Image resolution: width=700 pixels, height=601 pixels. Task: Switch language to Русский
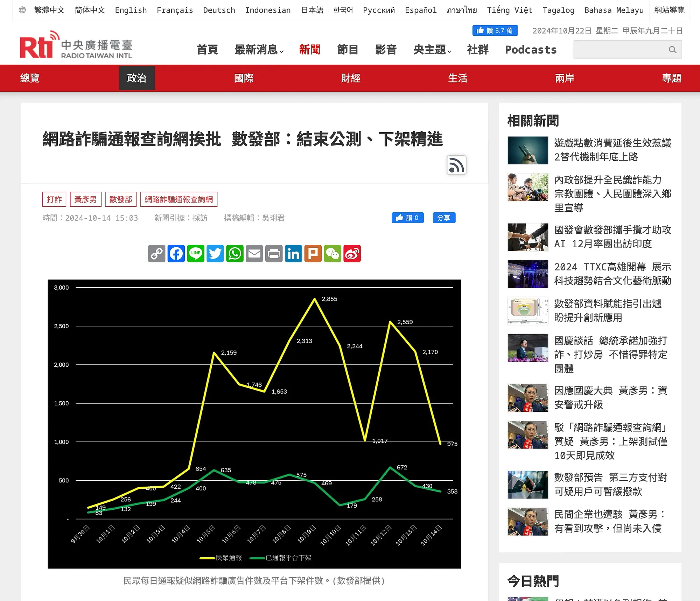[x=379, y=10]
